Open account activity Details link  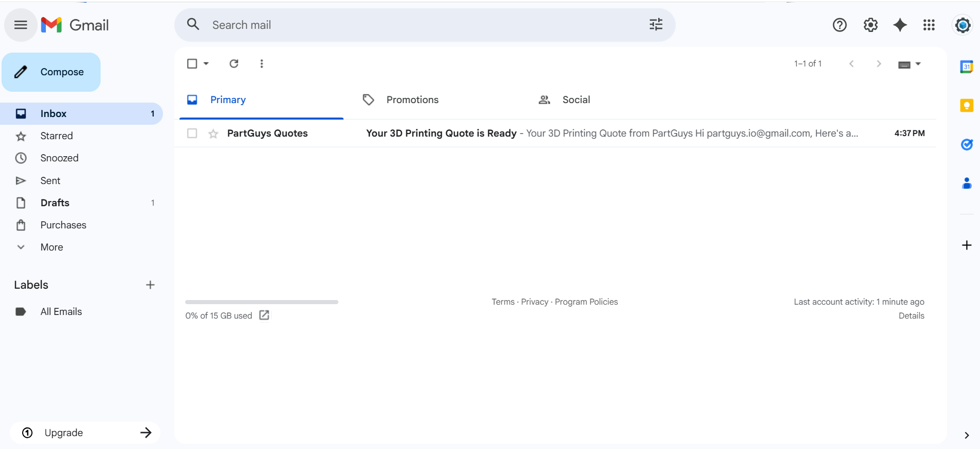pos(911,315)
